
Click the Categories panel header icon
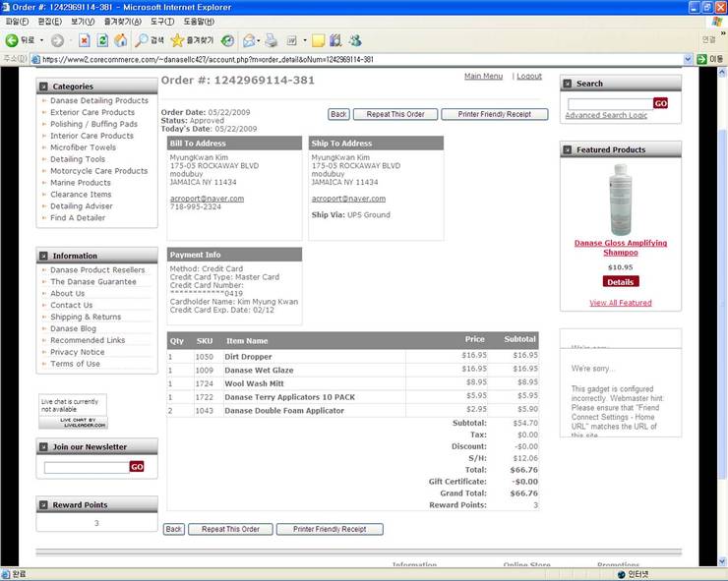[43, 87]
